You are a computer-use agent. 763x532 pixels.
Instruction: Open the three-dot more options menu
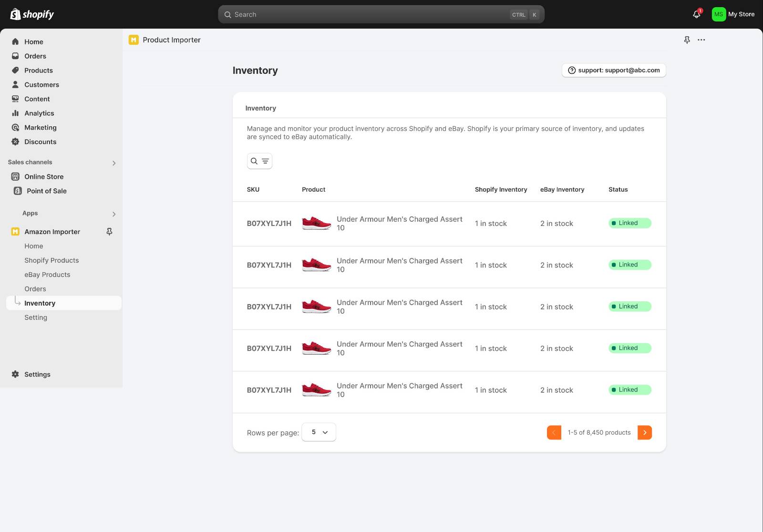[x=701, y=40]
